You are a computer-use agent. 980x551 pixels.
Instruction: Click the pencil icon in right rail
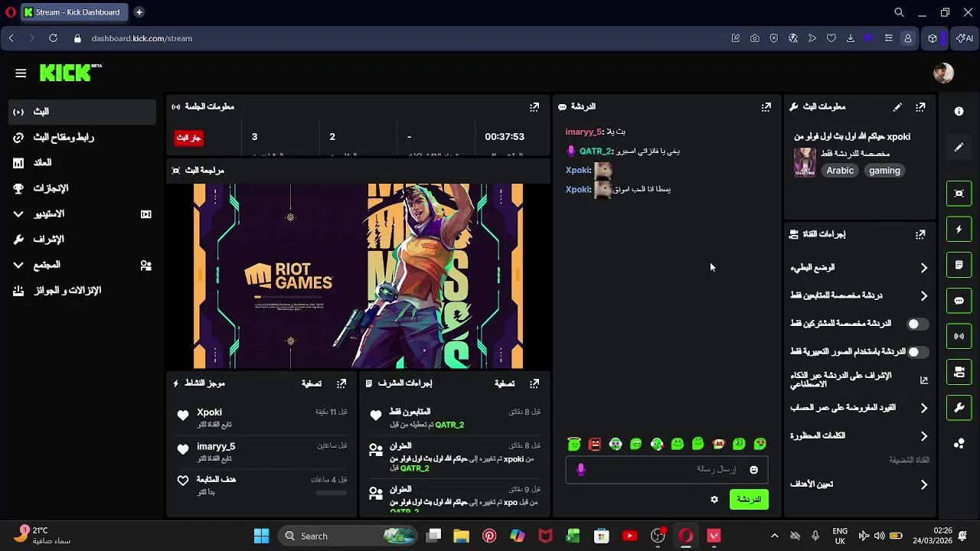tap(959, 147)
